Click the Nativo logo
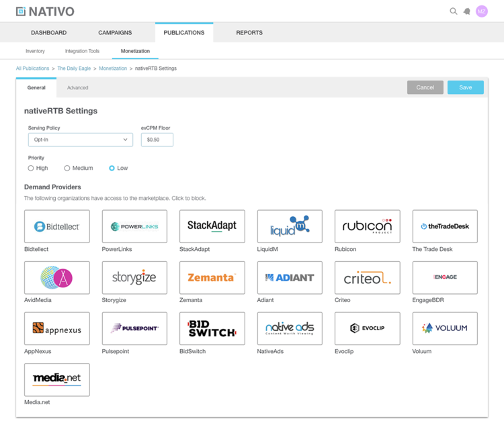The image size is (504, 433). [45, 11]
